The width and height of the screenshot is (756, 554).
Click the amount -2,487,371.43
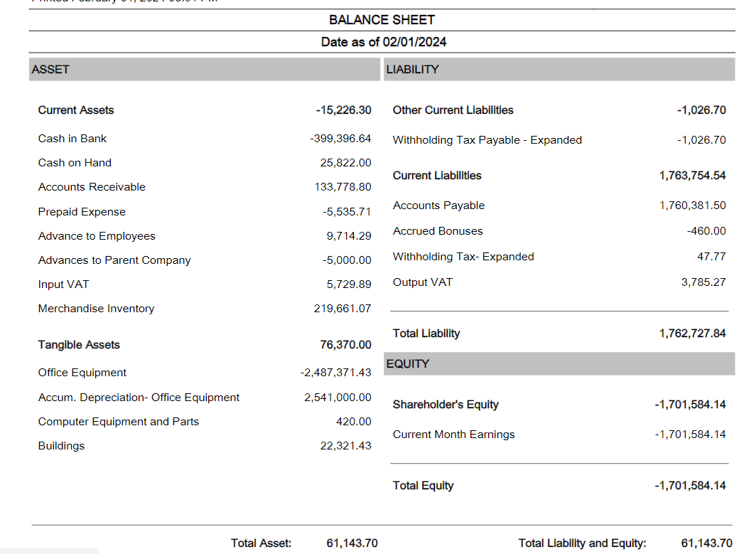335,373
